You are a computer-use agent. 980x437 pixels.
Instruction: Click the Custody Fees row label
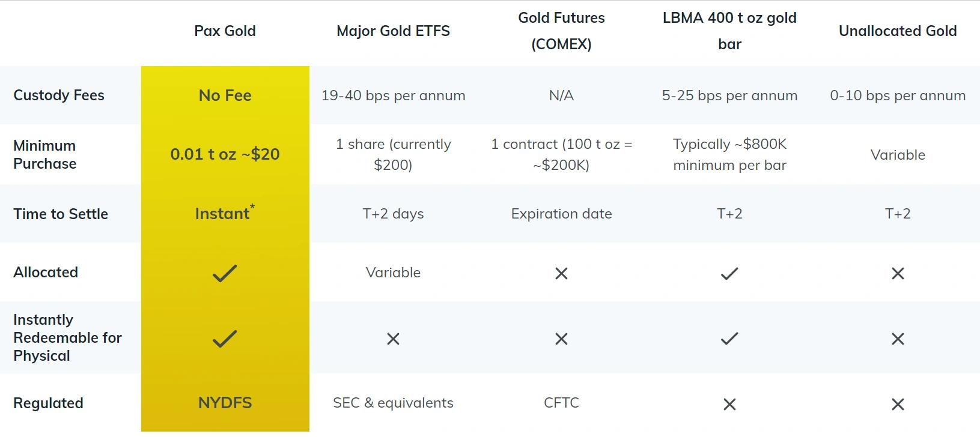[x=59, y=95]
